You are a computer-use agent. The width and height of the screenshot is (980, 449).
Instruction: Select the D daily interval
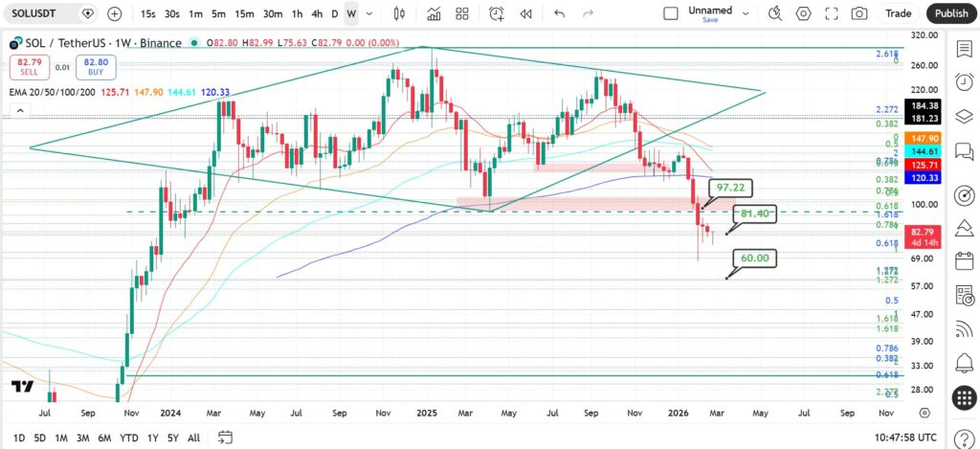[x=334, y=13]
